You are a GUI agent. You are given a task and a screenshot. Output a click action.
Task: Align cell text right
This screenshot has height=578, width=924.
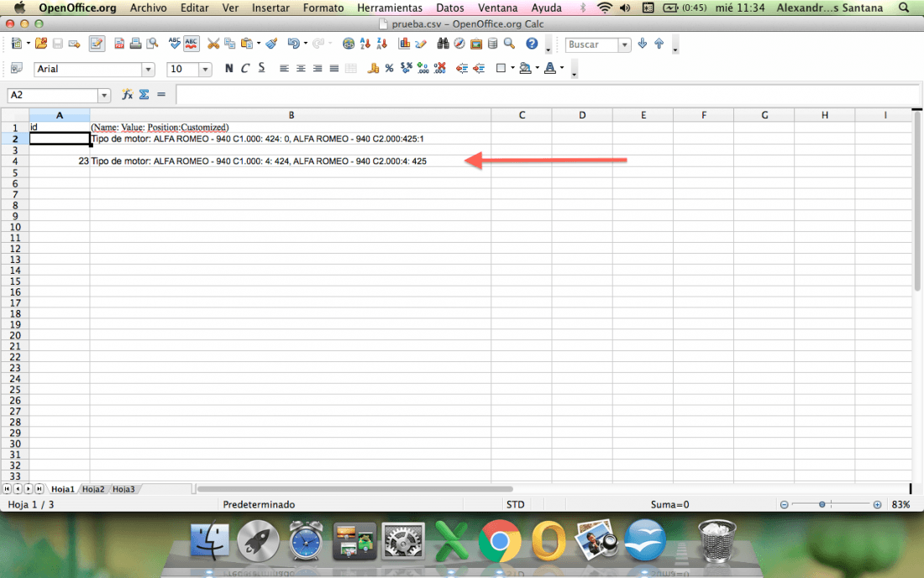pyautogui.click(x=318, y=68)
